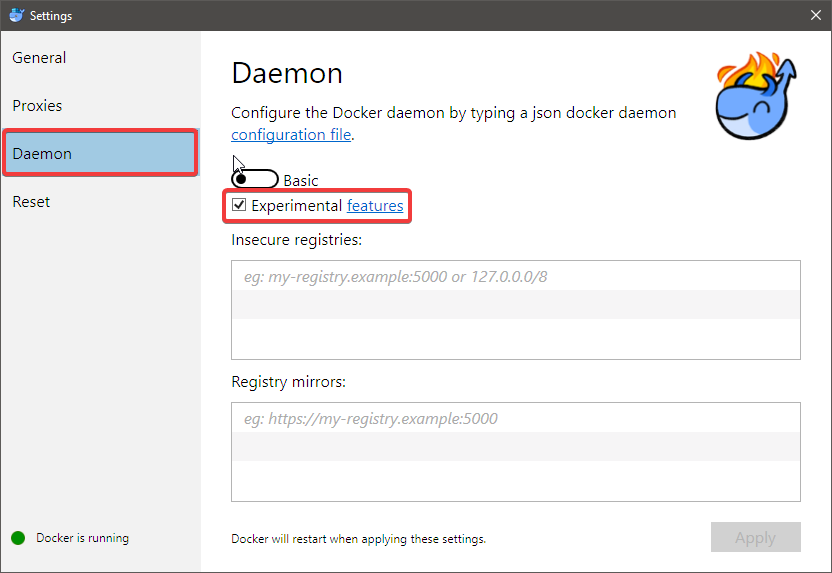
Task: Open the configuration file link
Action: [291, 134]
